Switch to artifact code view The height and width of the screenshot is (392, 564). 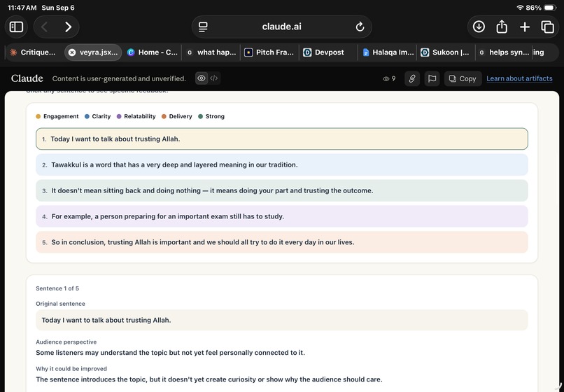click(x=214, y=78)
